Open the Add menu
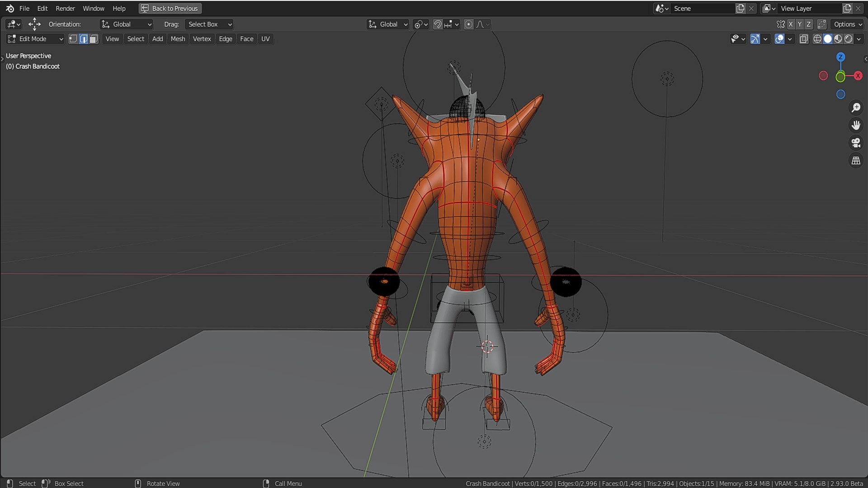 [x=157, y=39]
